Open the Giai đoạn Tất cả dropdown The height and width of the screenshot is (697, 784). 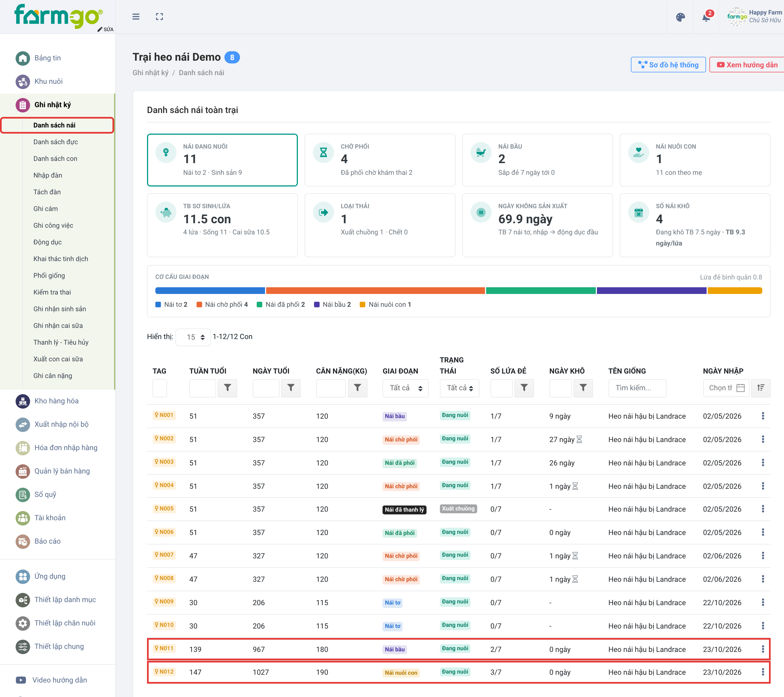pos(405,388)
